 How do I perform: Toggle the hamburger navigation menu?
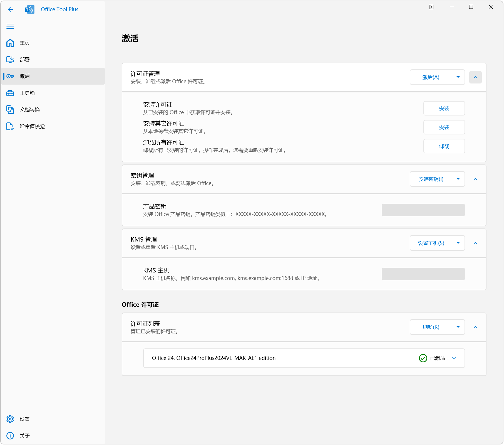pos(10,26)
